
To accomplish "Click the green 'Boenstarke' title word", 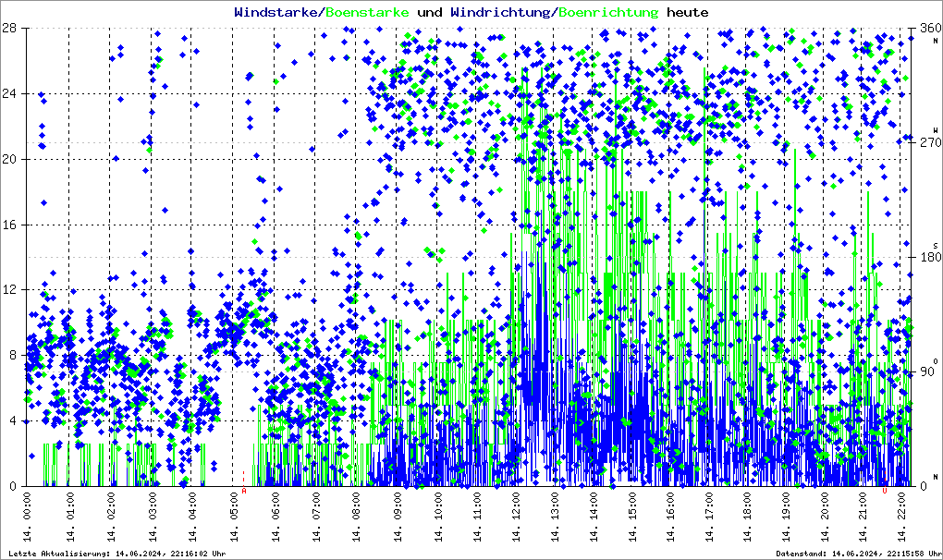I will coord(367,12).
